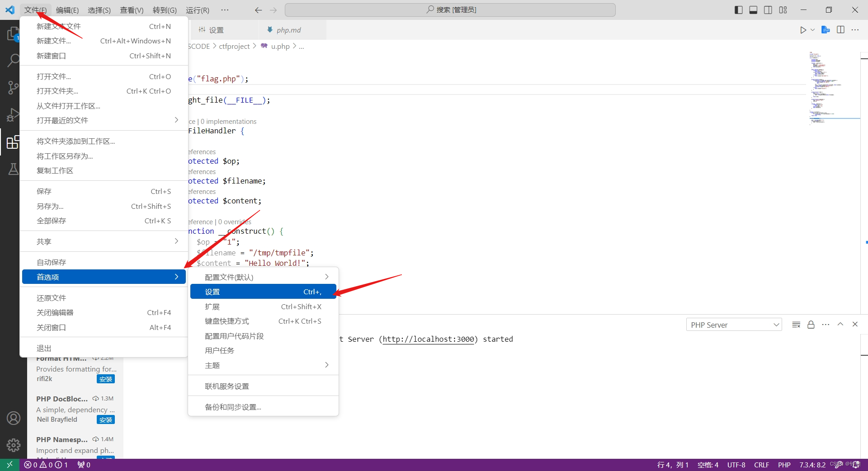Expand the highlighted 首选项 submenu
This screenshot has width=868, height=471.
point(104,277)
